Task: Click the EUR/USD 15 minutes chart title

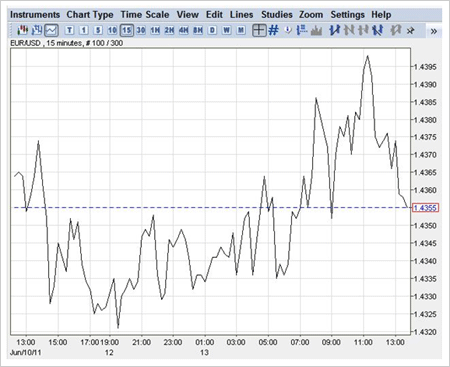Action: click(x=67, y=43)
